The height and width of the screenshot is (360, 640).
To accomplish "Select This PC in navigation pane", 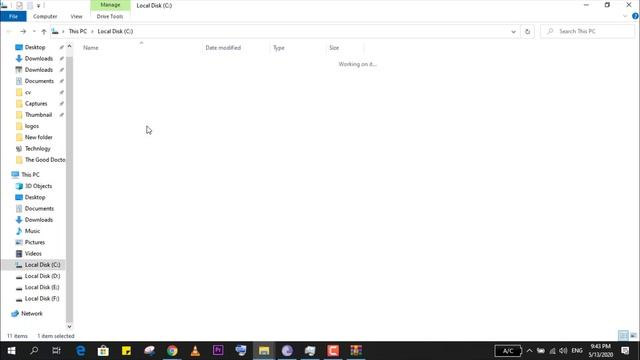I will pyautogui.click(x=30, y=175).
